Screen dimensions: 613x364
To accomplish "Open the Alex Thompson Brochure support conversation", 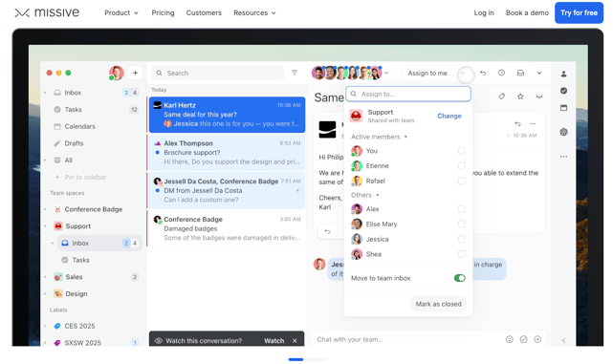I will (x=227, y=152).
